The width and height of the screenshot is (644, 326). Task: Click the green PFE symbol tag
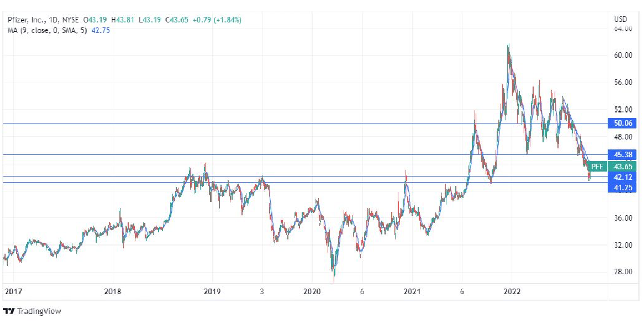coord(597,166)
